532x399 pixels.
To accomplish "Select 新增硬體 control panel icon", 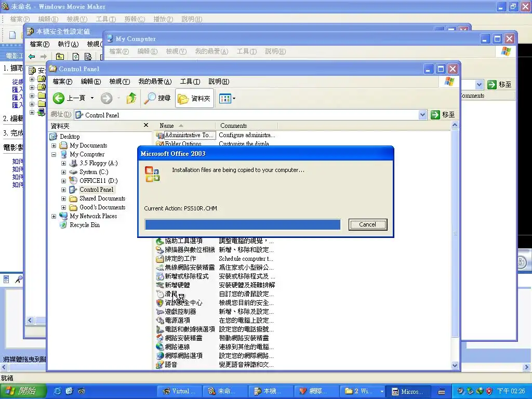I will pos(177,285).
